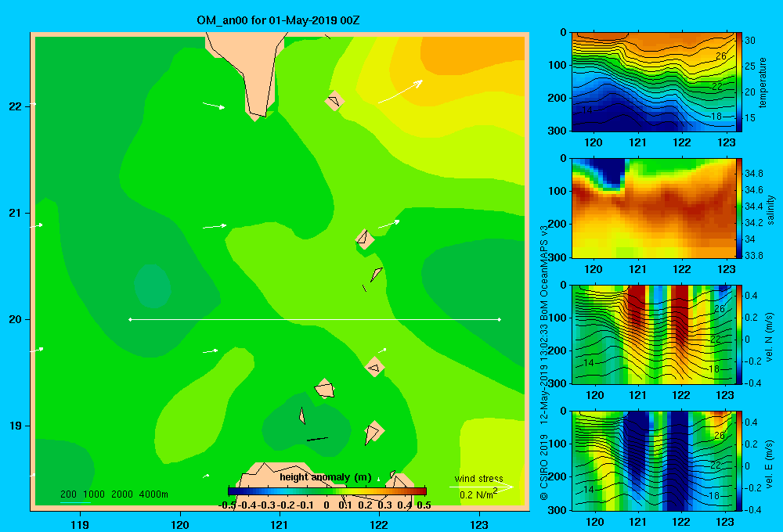Click the "vel. E (m/s)" label

769,463
